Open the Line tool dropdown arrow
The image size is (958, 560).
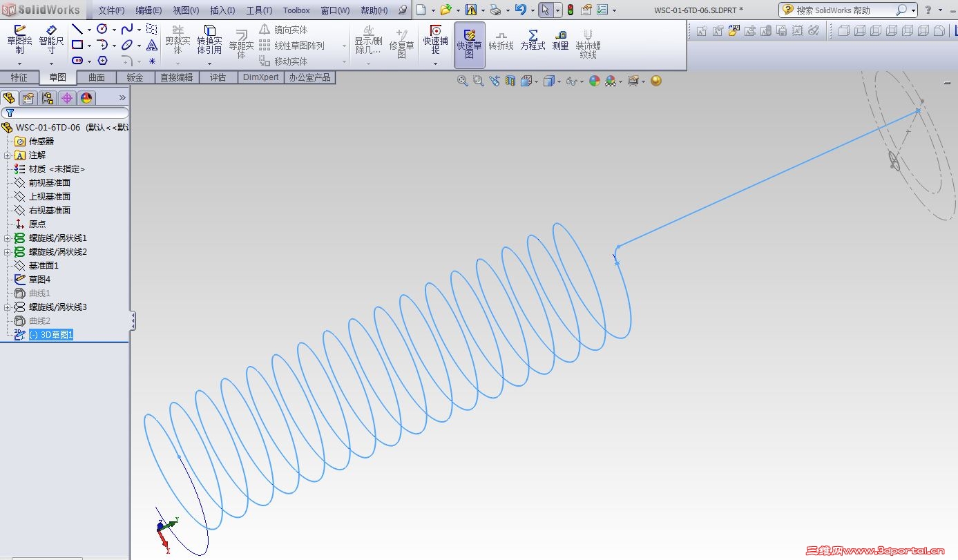point(89,30)
